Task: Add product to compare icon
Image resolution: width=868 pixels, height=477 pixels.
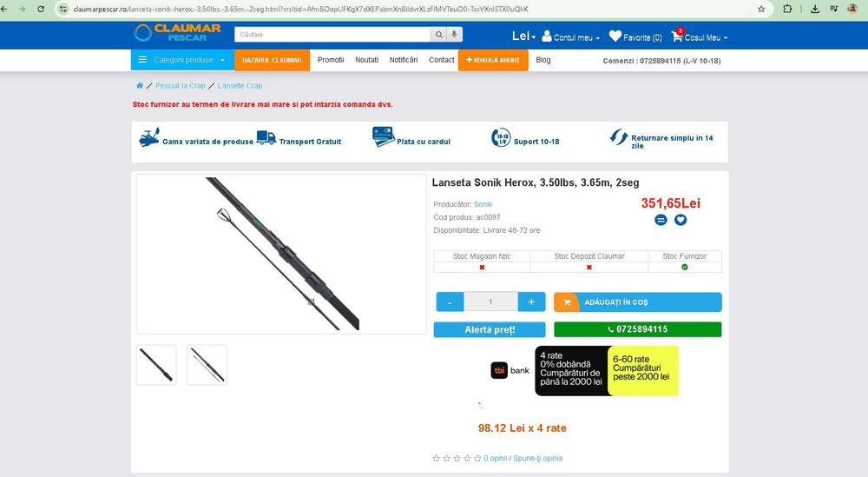Action: [661, 220]
